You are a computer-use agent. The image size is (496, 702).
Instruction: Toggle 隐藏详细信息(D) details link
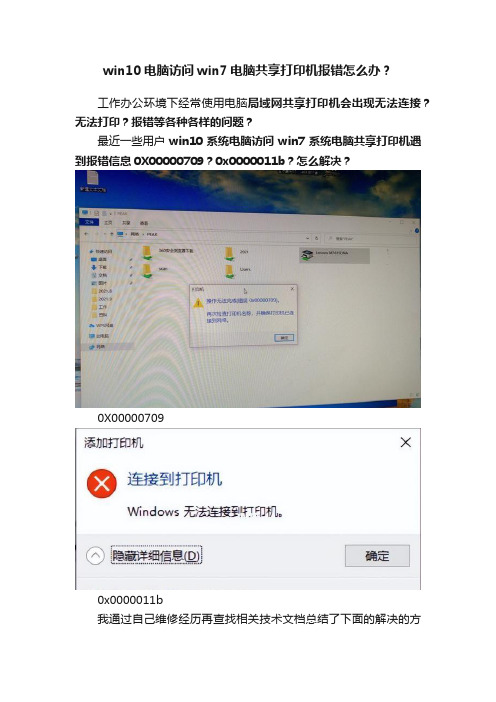coord(156,556)
